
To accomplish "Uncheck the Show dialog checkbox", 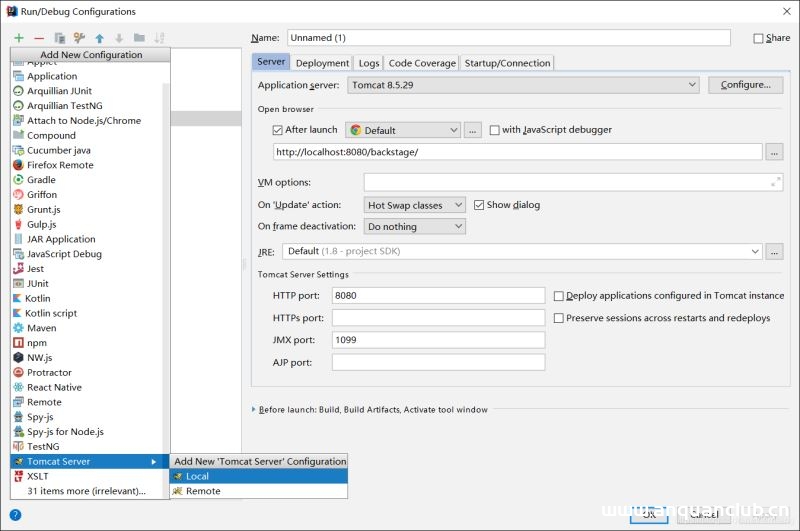I will [479, 205].
